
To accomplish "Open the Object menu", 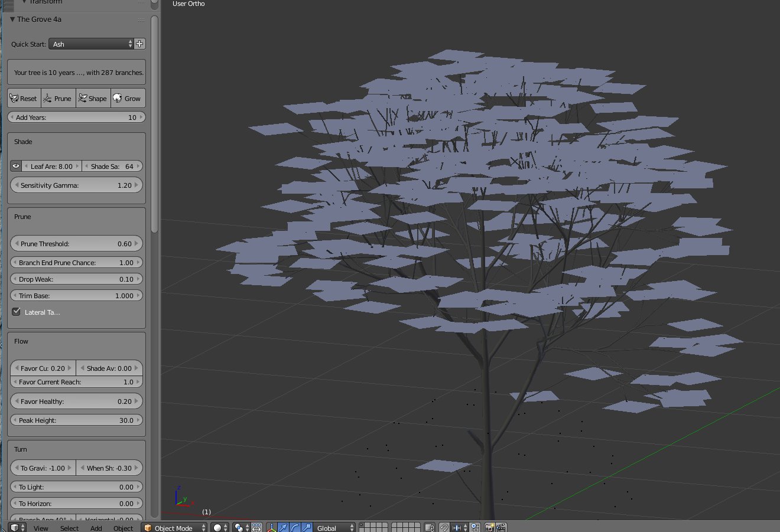I will tap(123, 528).
